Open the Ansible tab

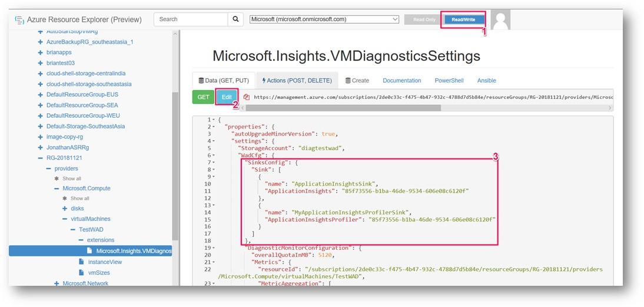(x=486, y=81)
